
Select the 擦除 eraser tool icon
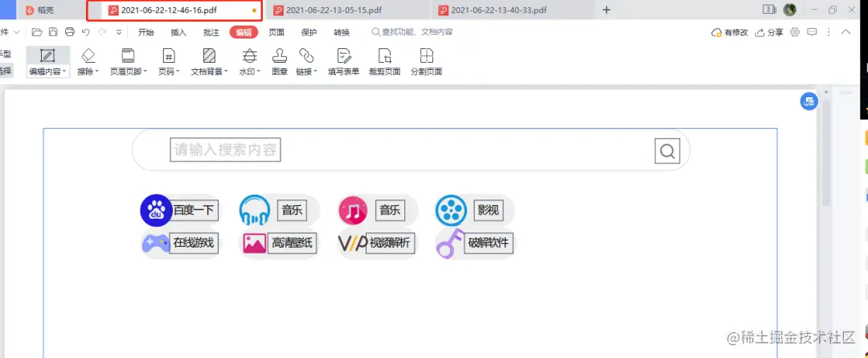click(x=88, y=56)
